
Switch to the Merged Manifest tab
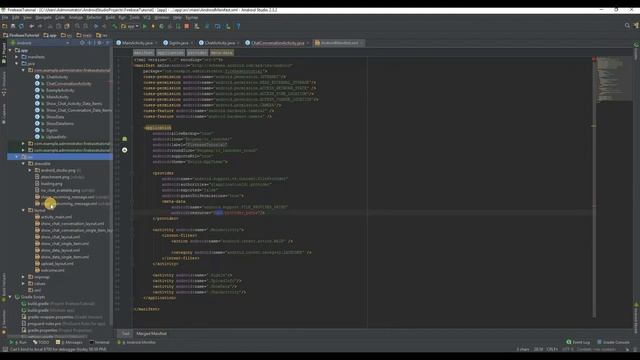tap(151, 333)
